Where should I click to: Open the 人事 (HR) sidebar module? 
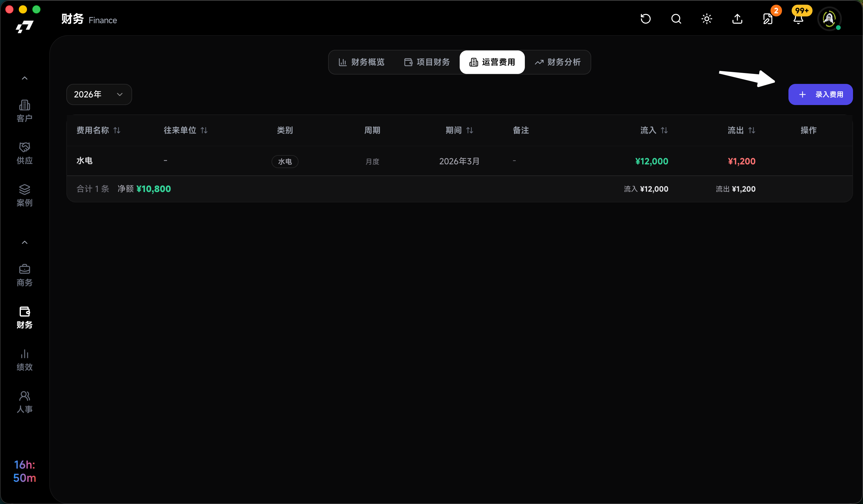pos(25,402)
